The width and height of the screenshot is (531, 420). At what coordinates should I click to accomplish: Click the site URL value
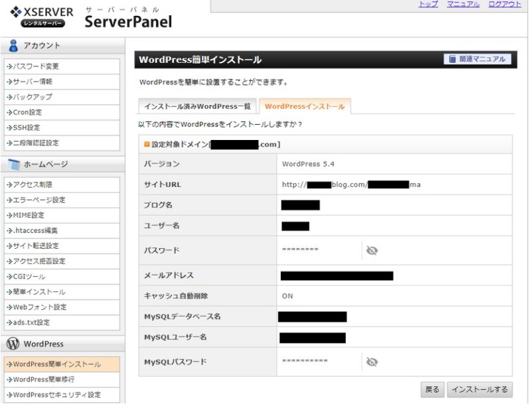[351, 184]
